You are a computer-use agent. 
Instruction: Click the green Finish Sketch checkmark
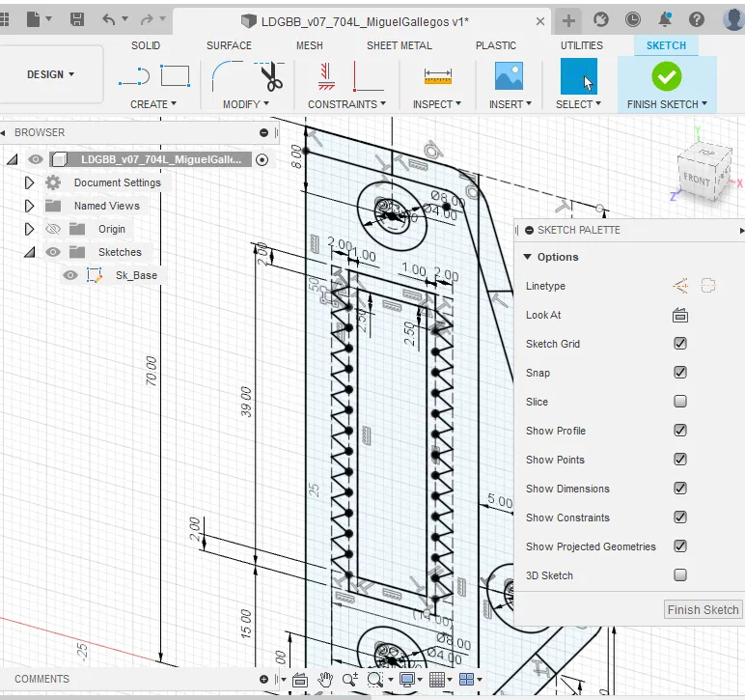click(x=666, y=75)
